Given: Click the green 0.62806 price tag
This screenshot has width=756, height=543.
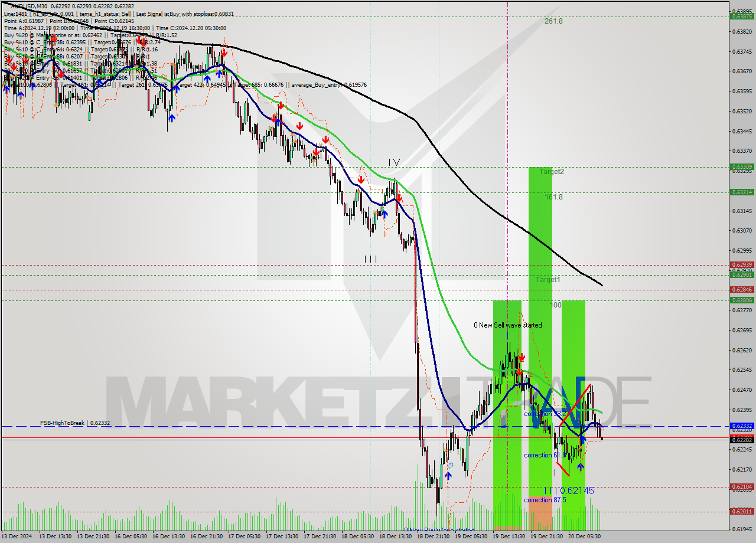Looking at the screenshot, I should tap(742, 300).
